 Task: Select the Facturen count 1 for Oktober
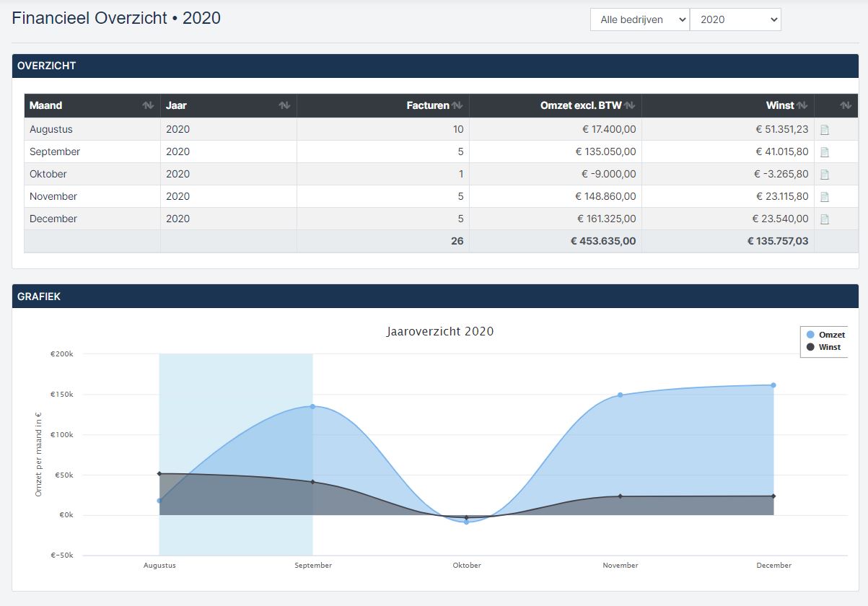point(461,175)
